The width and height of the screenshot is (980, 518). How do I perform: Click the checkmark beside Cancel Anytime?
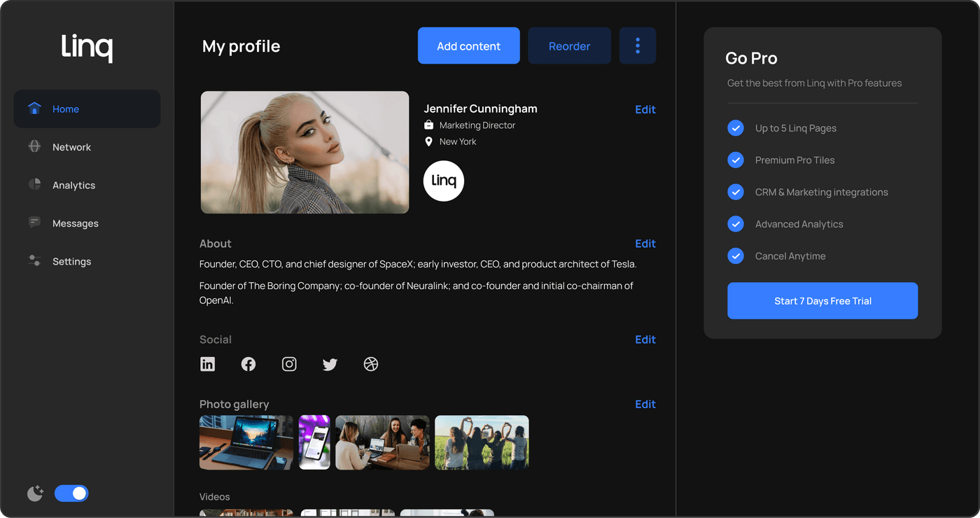[x=736, y=256]
